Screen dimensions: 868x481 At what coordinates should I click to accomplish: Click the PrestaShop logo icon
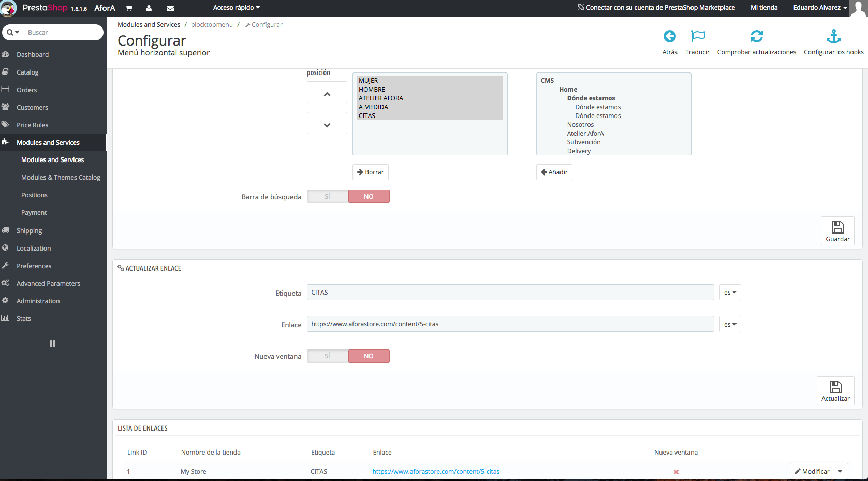click(x=8, y=8)
